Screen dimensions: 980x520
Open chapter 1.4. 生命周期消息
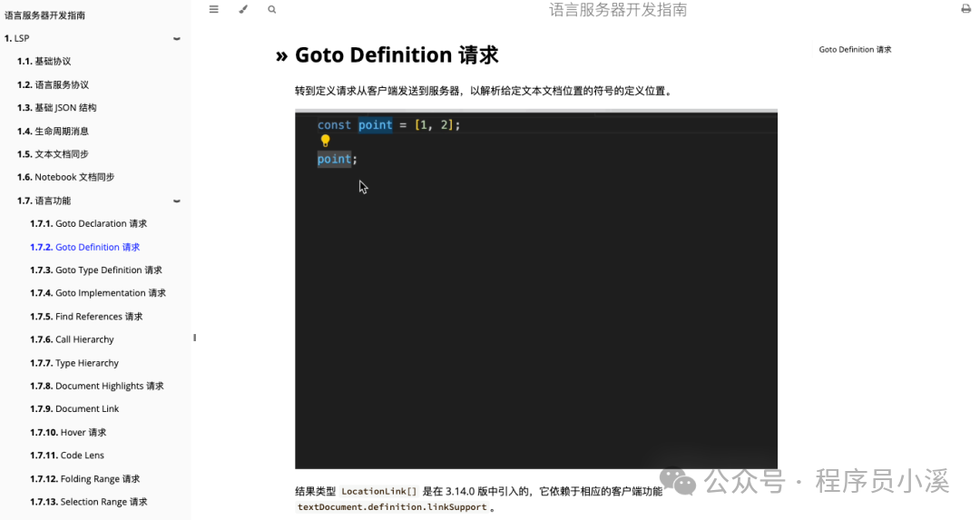coord(54,132)
